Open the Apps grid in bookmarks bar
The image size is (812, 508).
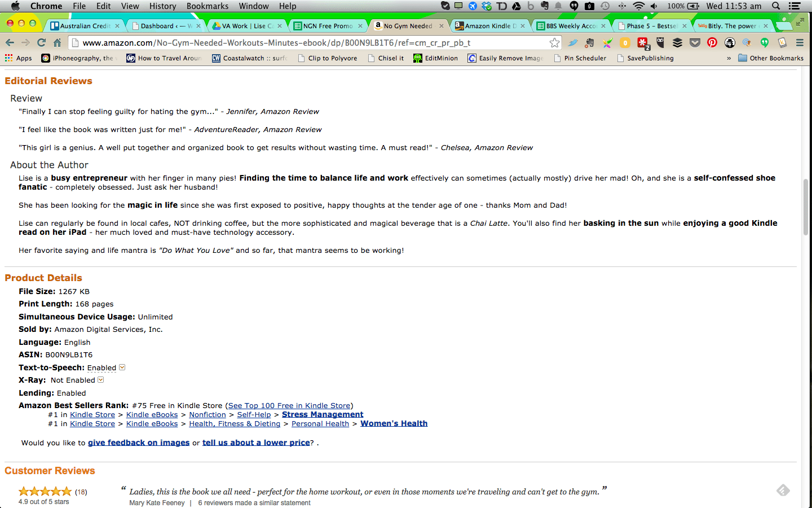coord(19,58)
